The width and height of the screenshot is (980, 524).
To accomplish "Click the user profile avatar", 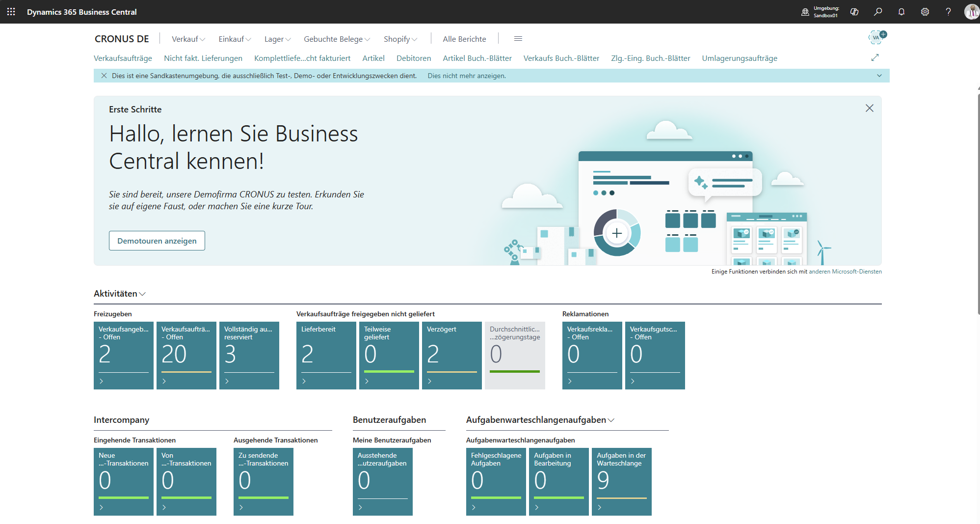I will pos(971,12).
